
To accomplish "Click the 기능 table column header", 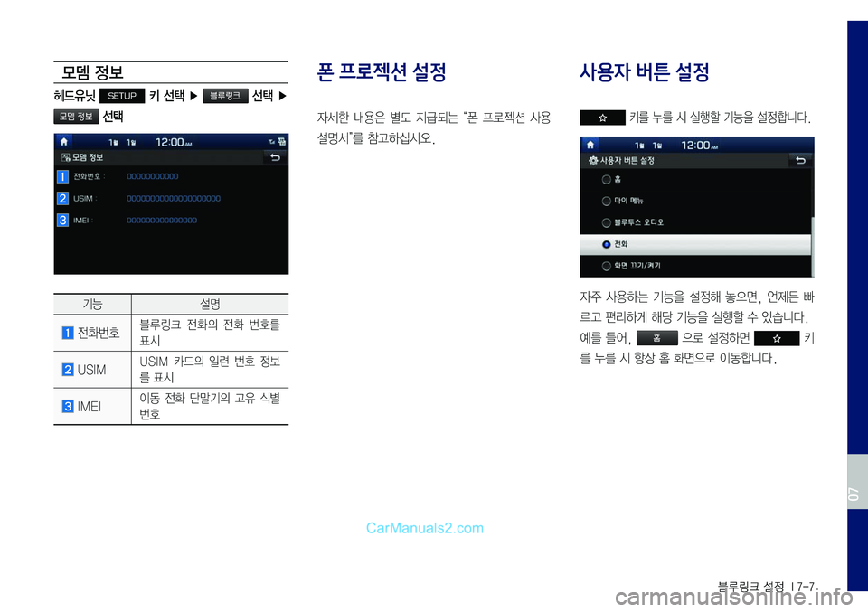I will point(92,304).
